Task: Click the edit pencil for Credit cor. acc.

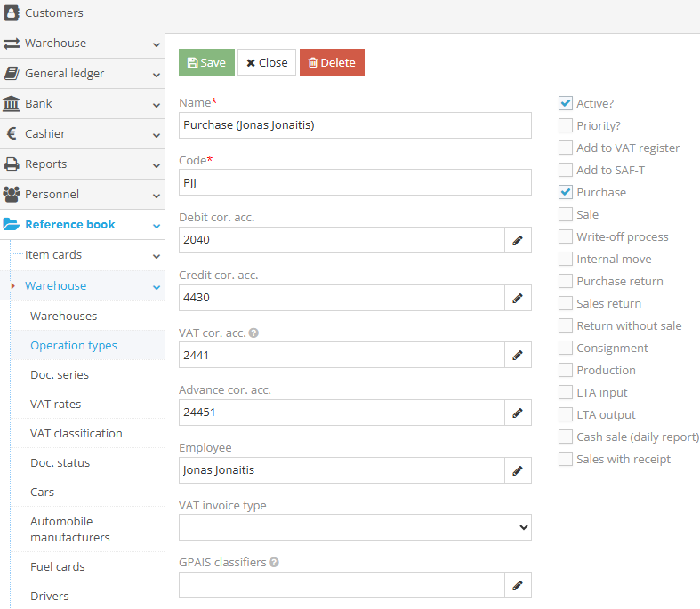Action: point(518,298)
